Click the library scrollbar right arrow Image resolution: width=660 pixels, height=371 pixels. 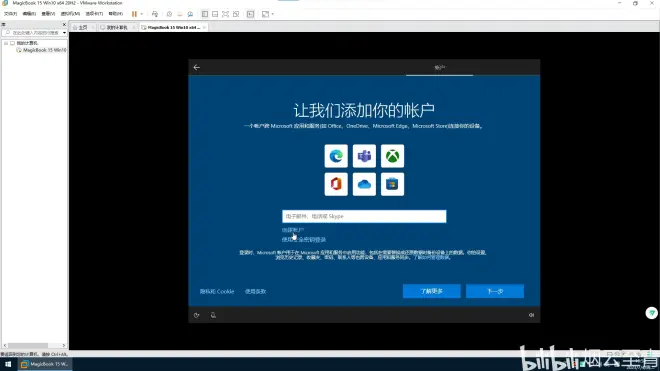coord(64,346)
